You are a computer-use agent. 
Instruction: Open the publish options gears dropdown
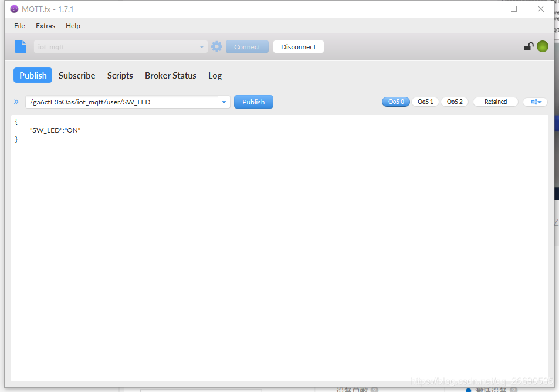[536, 102]
